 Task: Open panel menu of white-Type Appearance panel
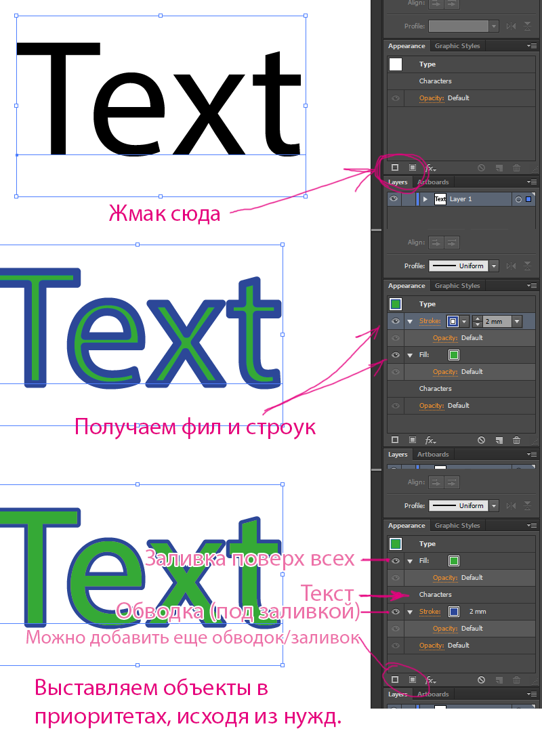[x=532, y=46]
